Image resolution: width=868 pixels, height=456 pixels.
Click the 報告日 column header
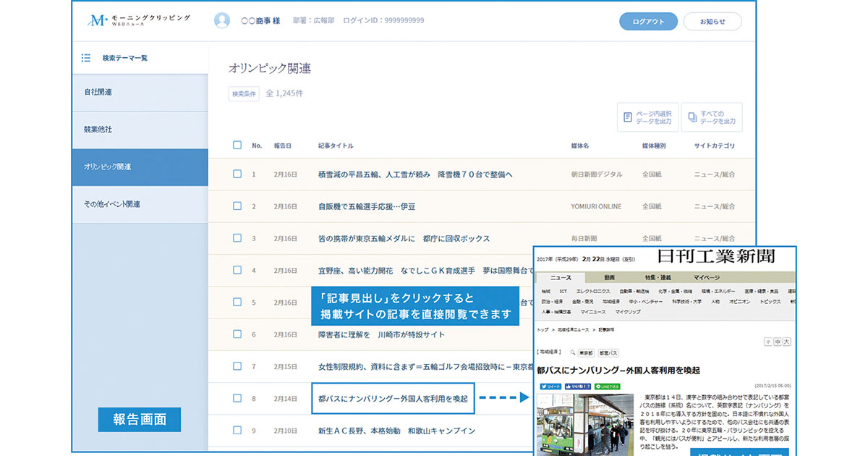tap(282, 145)
